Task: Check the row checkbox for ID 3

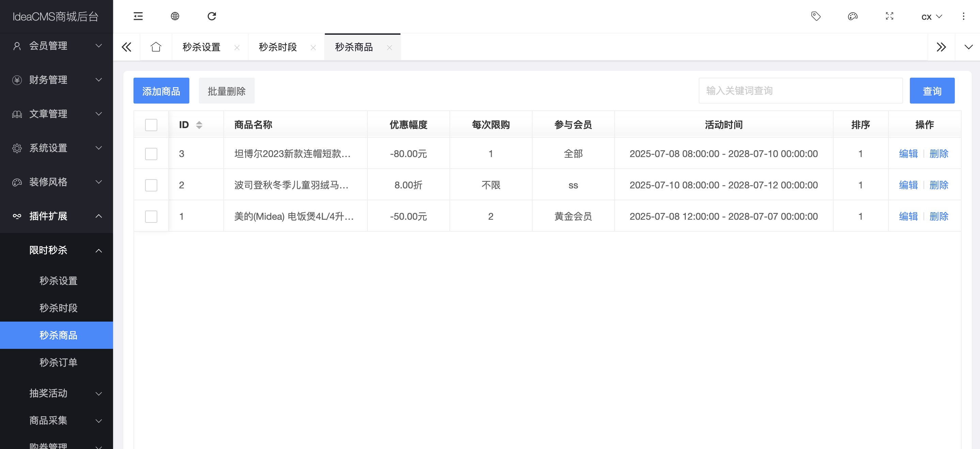Action: pyautogui.click(x=151, y=154)
